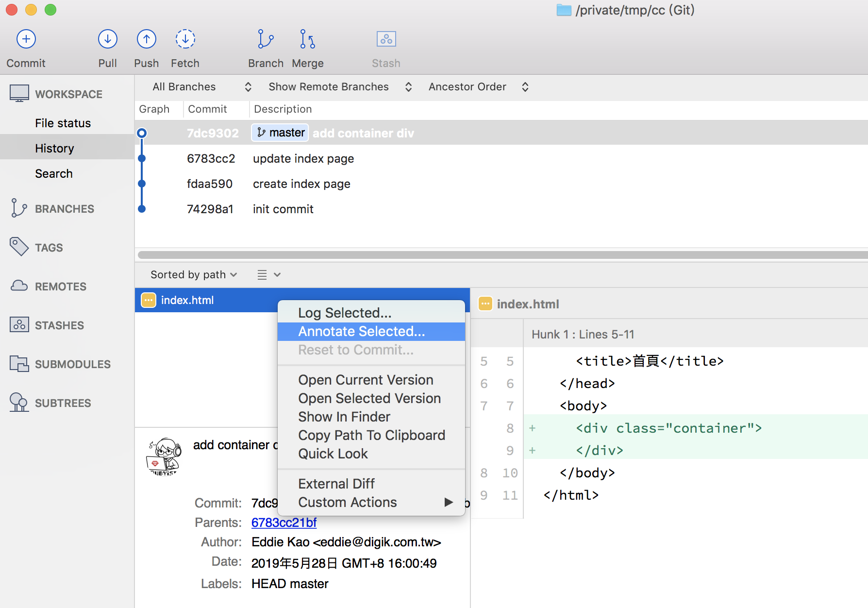Click the Commit toolbar icon

[26, 39]
